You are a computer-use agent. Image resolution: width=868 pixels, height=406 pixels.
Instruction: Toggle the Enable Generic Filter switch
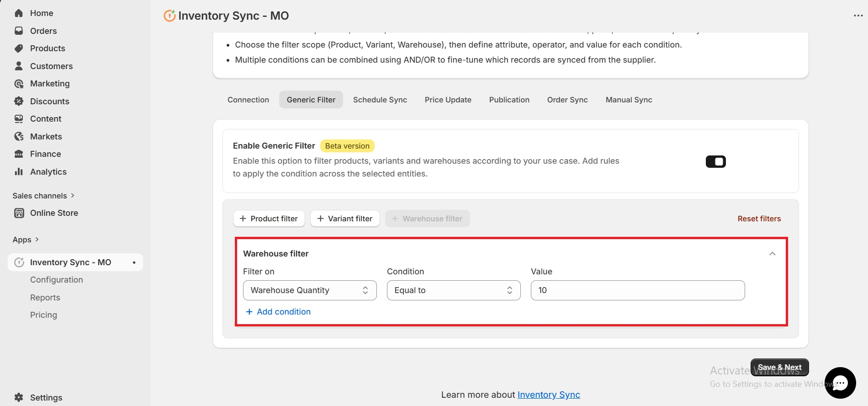click(x=715, y=161)
